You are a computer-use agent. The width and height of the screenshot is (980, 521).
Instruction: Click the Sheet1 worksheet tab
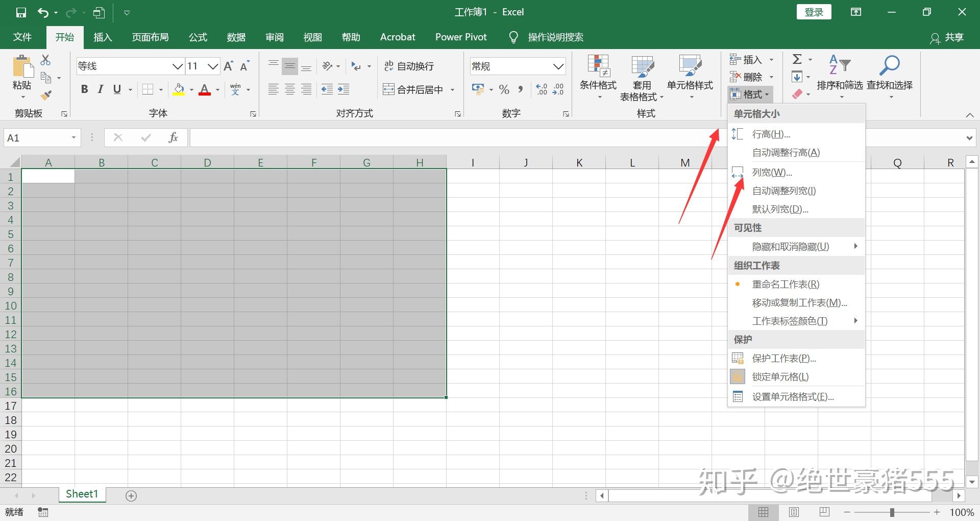(x=82, y=494)
